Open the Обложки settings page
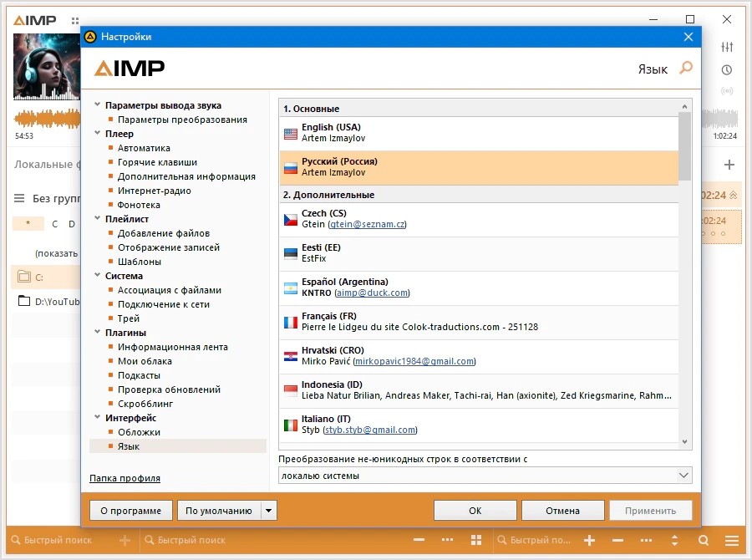752x560 pixels. point(139,432)
